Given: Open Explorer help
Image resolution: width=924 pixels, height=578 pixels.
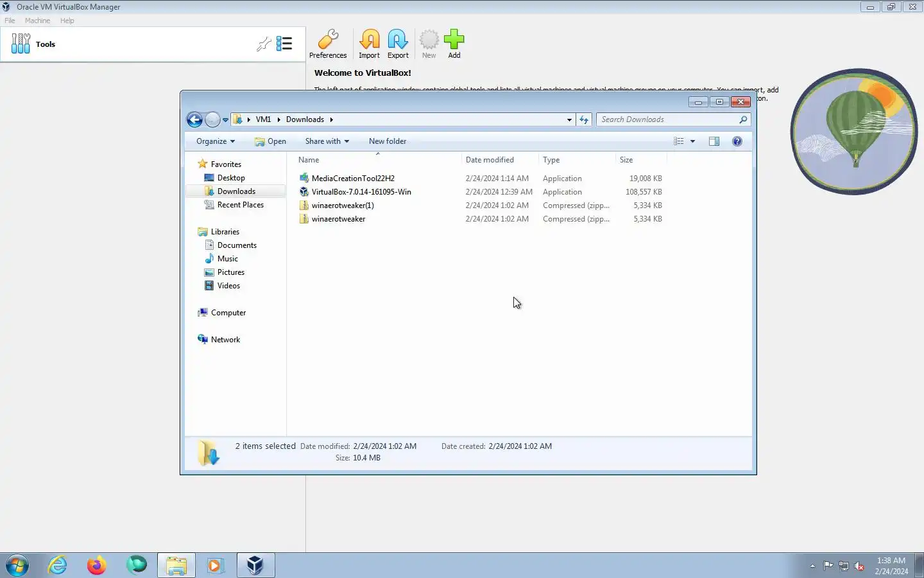Looking at the screenshot, I should 737,141.
